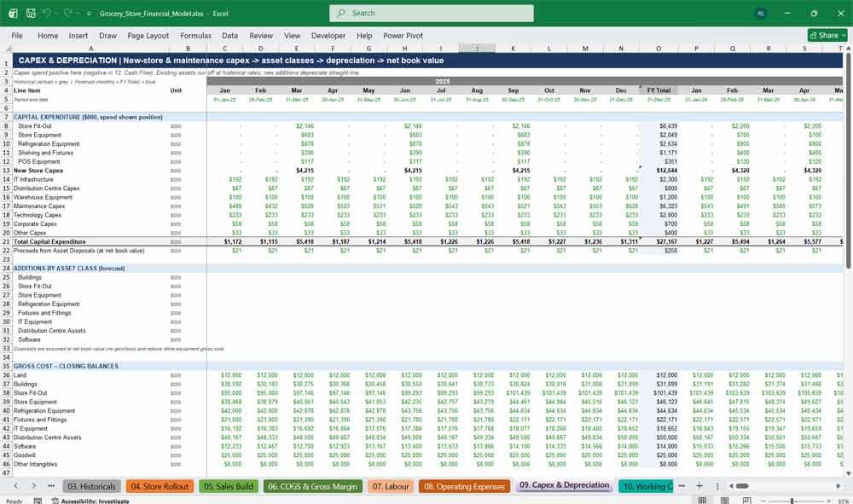This screenshot has height=504, width=853.
Task: Switch to 05. Sales Build sheet tab
Action: [x=229, y=486]
